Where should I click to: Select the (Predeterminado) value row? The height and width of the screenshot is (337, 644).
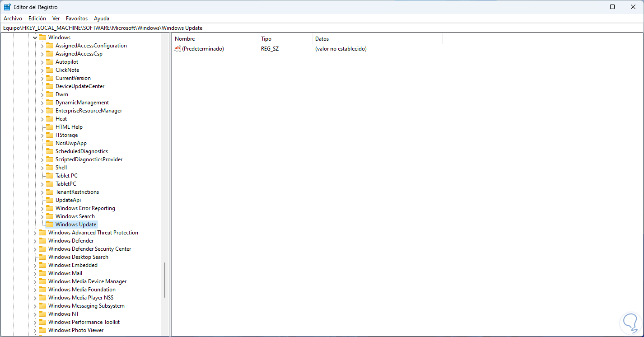(307, 48)
